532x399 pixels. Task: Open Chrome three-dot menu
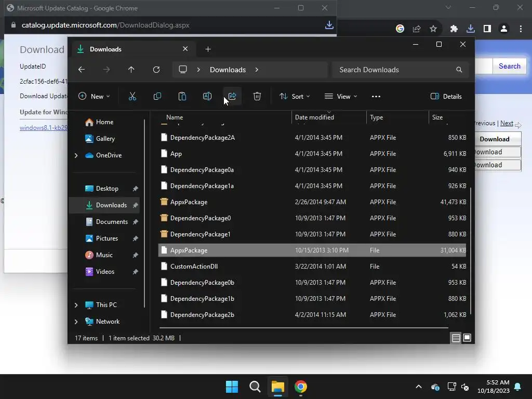click(x=521, y=29)
